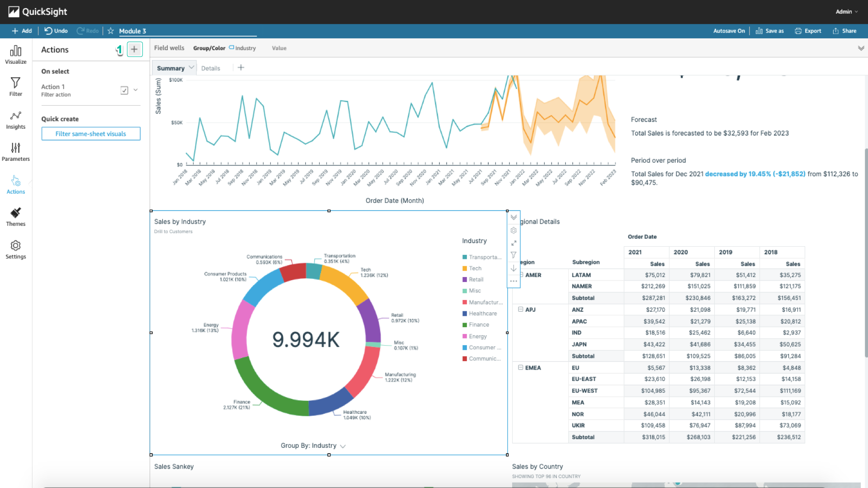868x488 pixels.
Task: Open the visual ellipsis menu
Action: 514,281
